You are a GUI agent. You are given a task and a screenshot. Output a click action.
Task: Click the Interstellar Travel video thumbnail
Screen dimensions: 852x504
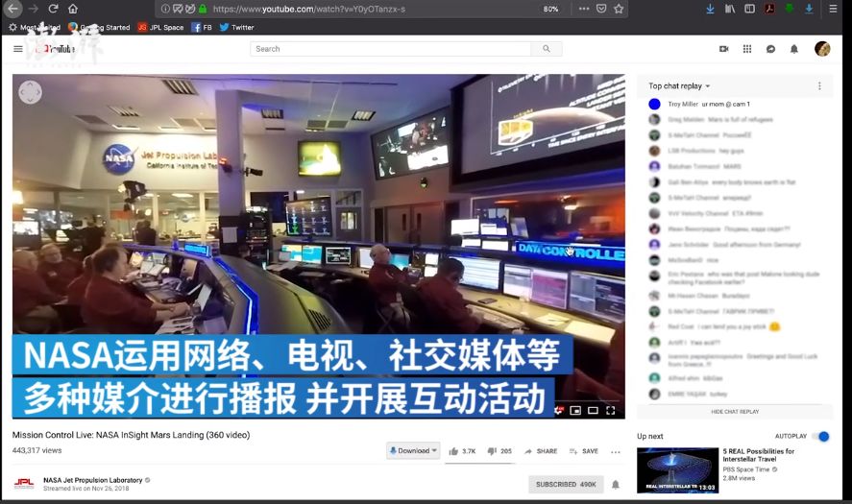677,470
